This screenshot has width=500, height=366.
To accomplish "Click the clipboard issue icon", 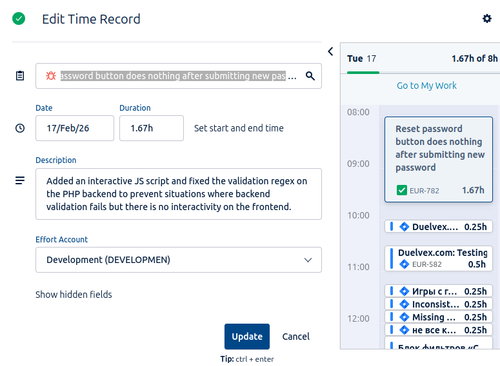I will (20, 76).
